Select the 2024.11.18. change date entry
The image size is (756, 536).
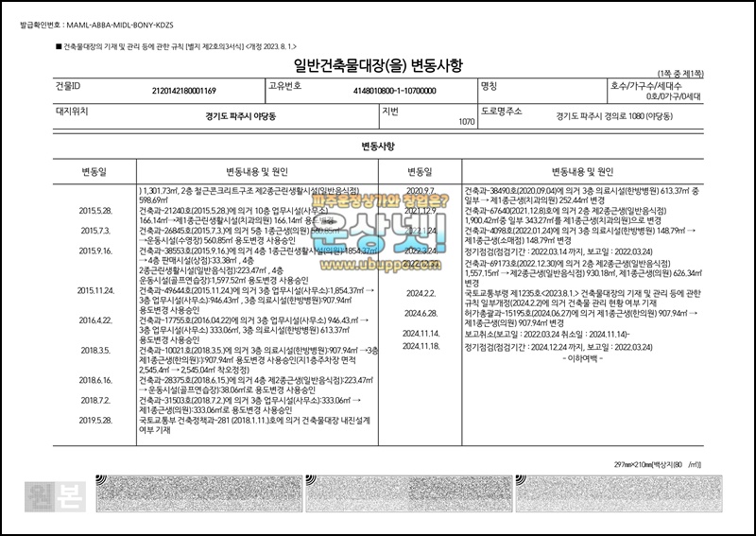421,346
